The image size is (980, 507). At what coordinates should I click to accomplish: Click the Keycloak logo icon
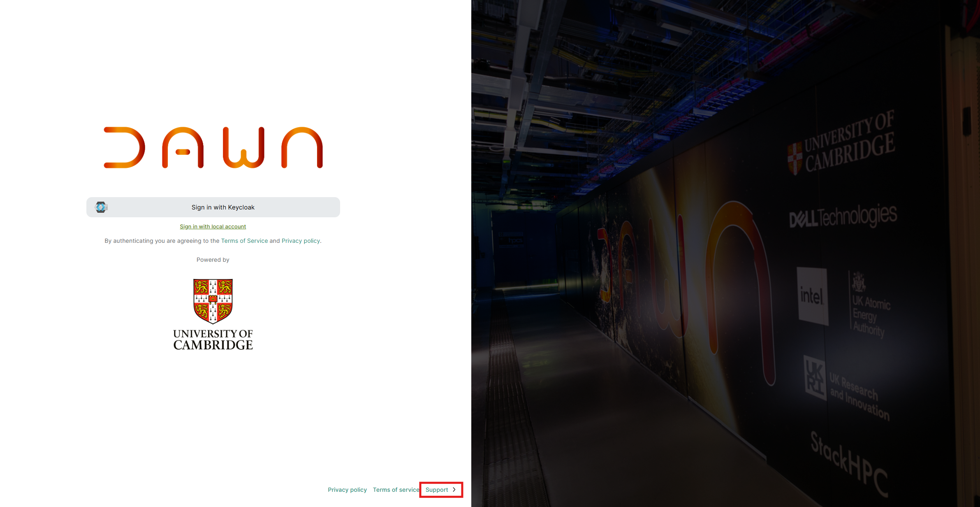101,207
